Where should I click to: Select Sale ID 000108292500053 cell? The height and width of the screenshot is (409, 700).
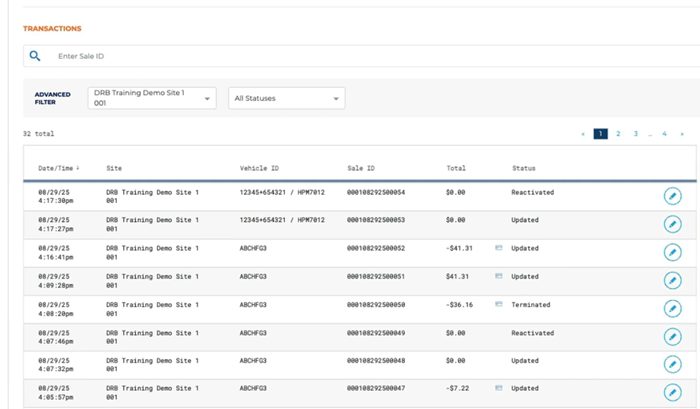click(x=376, y=220)
